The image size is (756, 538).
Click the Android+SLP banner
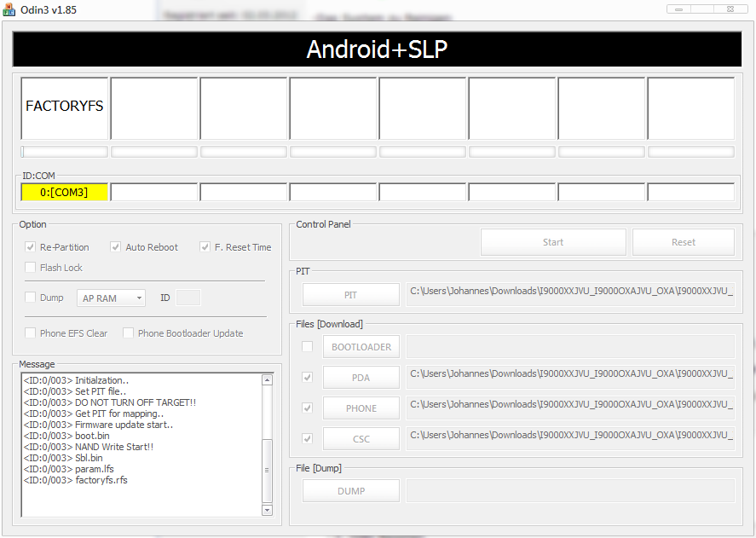pos(377,49)
